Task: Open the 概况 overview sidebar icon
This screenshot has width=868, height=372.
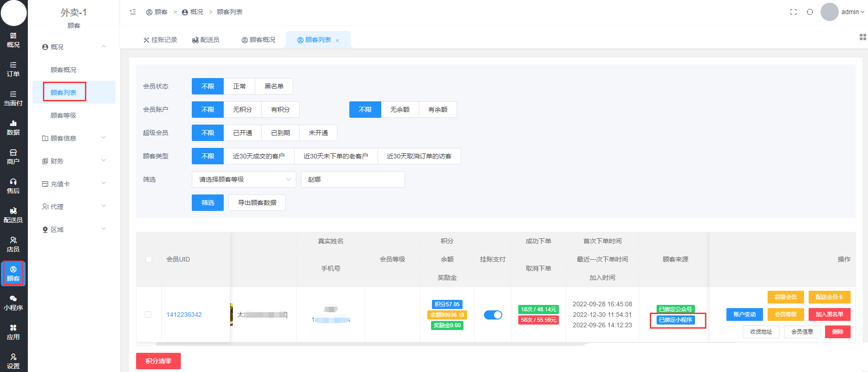Action: (x=13, y=40)
